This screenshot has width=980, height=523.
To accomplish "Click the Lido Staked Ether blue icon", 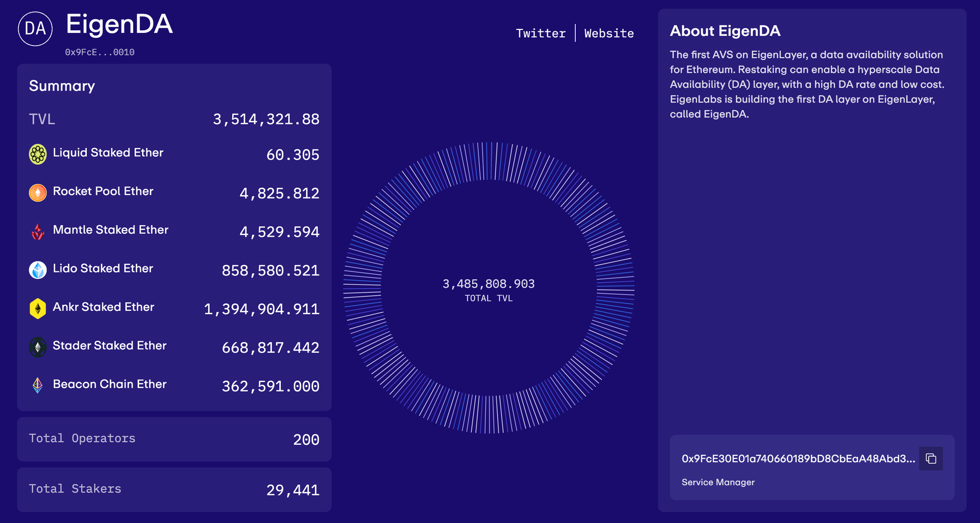I will 38,270.
